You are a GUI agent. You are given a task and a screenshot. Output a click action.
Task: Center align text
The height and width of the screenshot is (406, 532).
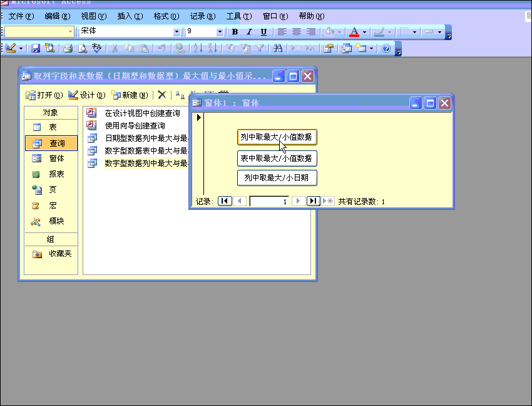pos(297,32)
